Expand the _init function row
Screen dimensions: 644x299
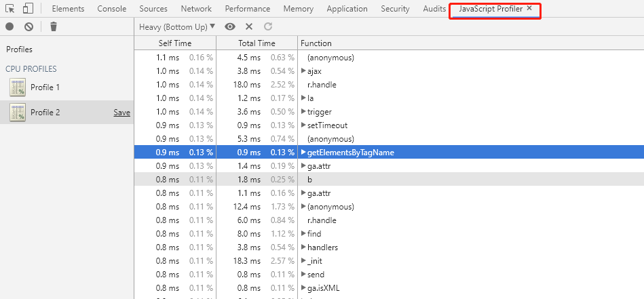click(303, 261)
